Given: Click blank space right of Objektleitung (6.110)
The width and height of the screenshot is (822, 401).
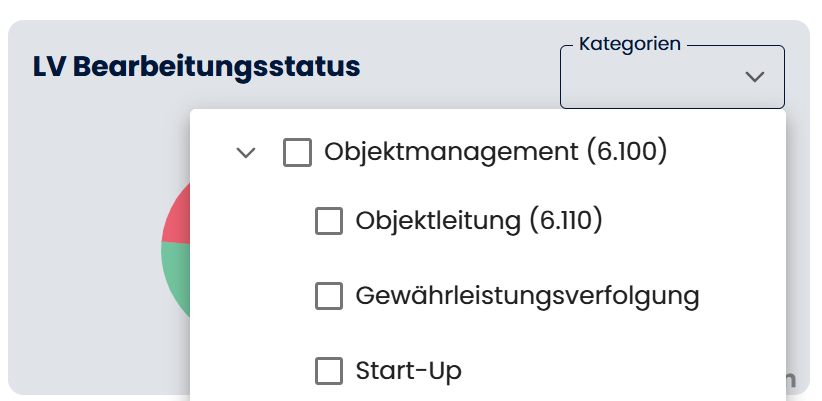Looking at the screenshot, I should point(690,221).
